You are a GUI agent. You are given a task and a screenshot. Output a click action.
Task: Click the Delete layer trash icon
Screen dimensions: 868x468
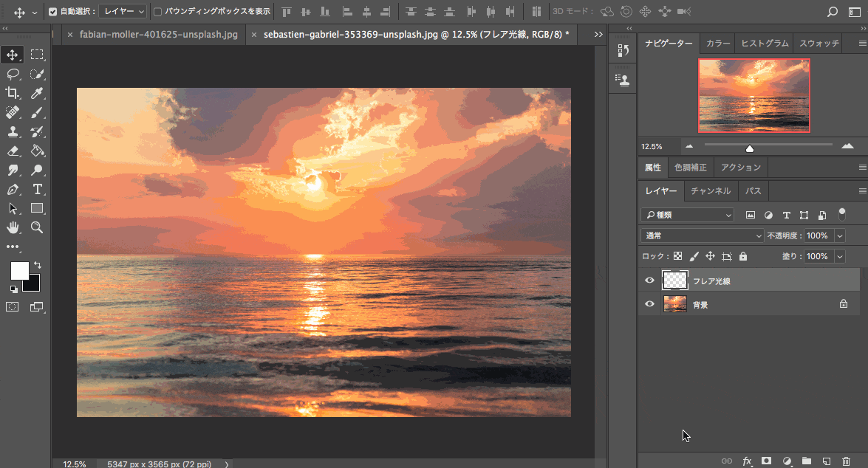click(846, 461)
